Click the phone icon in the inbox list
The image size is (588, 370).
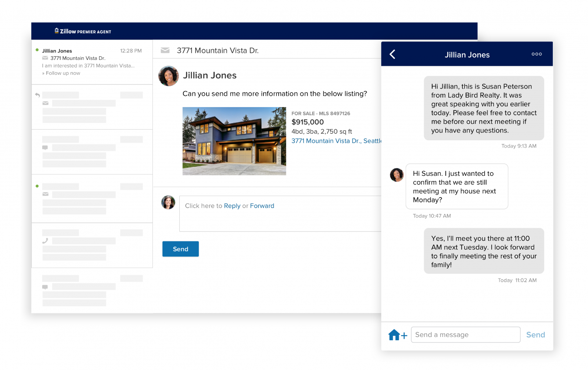point(45,241)
